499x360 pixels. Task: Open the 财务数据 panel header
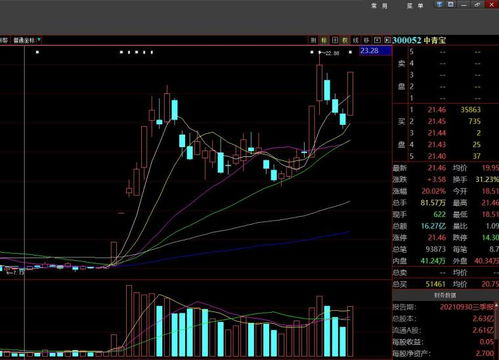pyautogui.click(x=445, y=295)
